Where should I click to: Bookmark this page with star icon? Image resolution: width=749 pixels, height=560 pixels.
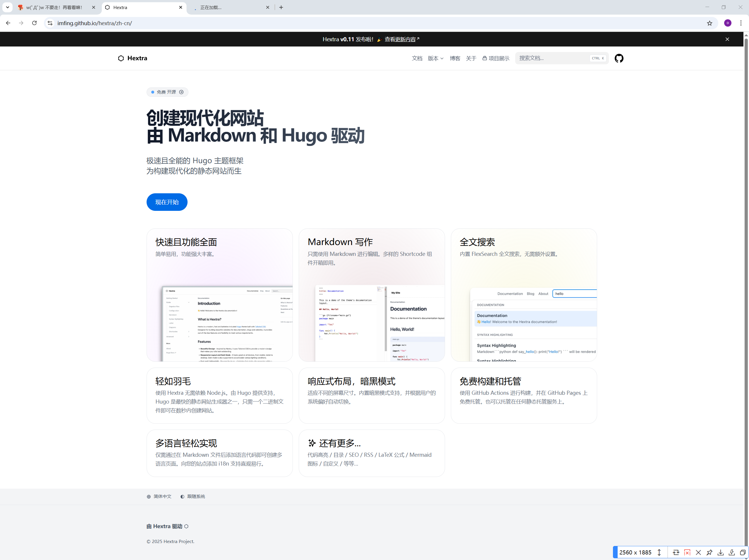tap(710, 23)
